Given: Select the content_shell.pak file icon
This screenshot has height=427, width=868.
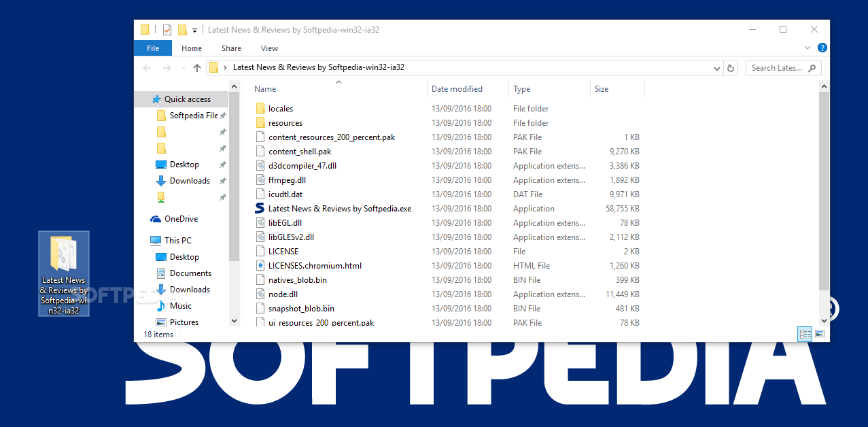Looking at the screenshot, I should [x=260, y=152].
